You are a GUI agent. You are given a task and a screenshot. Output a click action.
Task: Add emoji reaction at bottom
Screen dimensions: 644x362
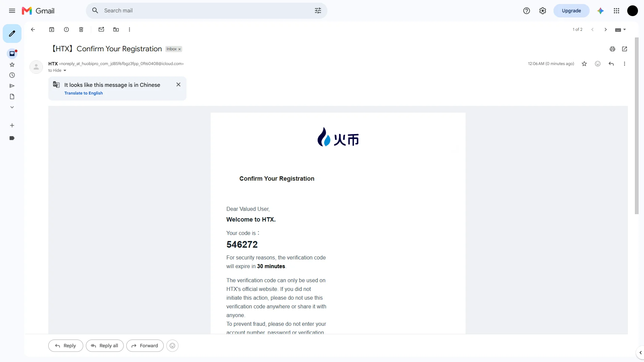[x=172, y=346]
